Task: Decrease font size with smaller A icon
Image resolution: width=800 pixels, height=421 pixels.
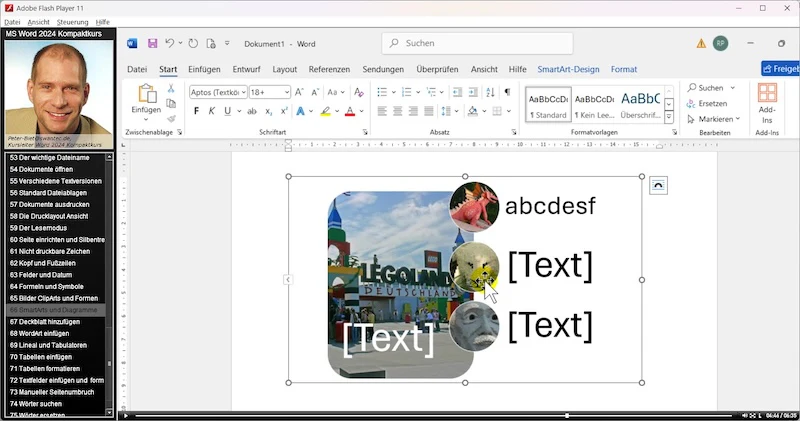Action: 315,92
